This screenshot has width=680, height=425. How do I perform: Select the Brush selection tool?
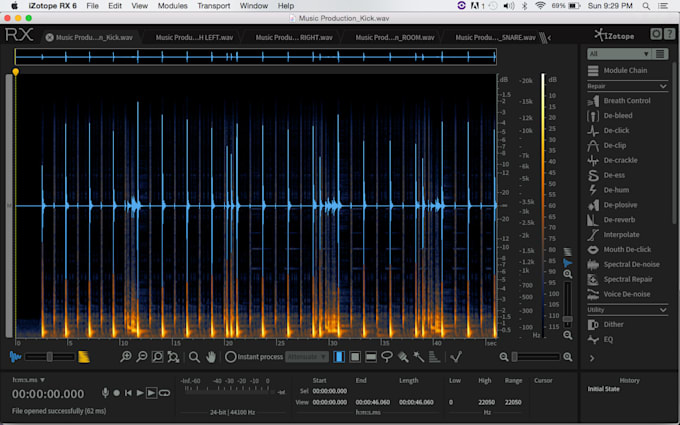pyautogui.click(x=403, y=357)
